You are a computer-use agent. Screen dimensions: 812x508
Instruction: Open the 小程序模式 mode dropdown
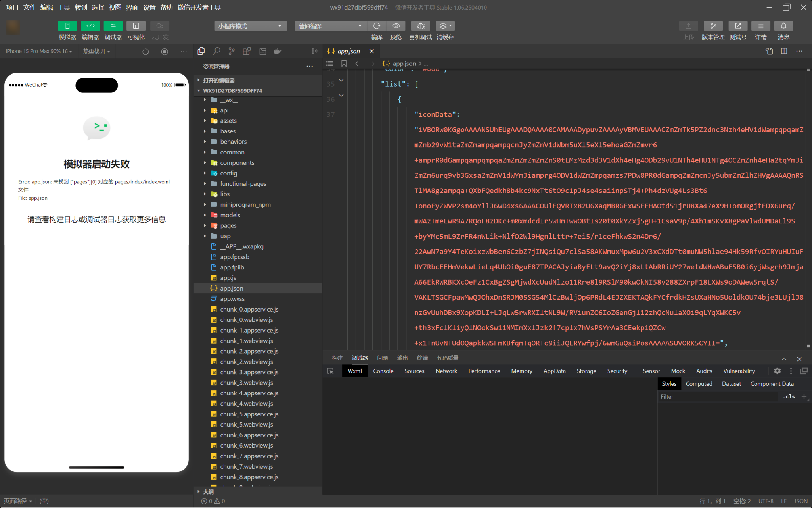pos(250,26)
